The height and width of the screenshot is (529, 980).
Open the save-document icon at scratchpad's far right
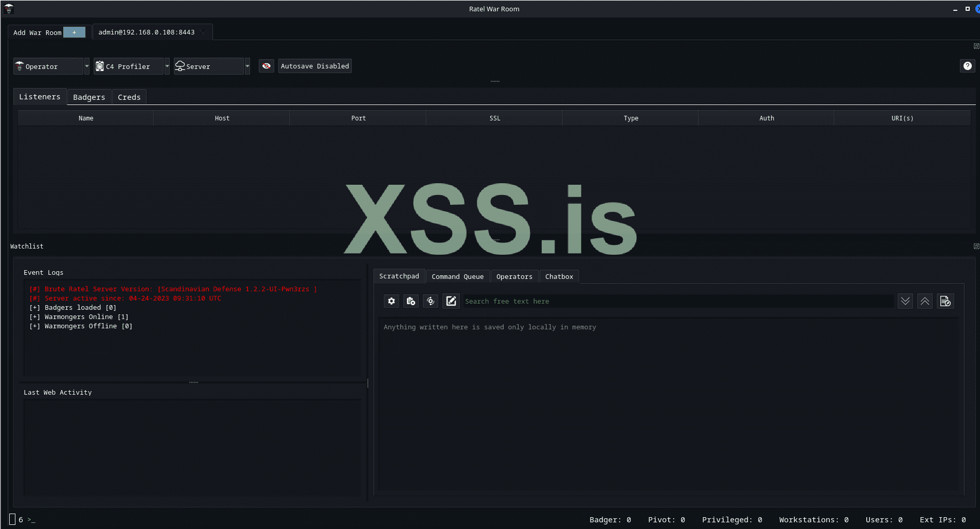945,301
